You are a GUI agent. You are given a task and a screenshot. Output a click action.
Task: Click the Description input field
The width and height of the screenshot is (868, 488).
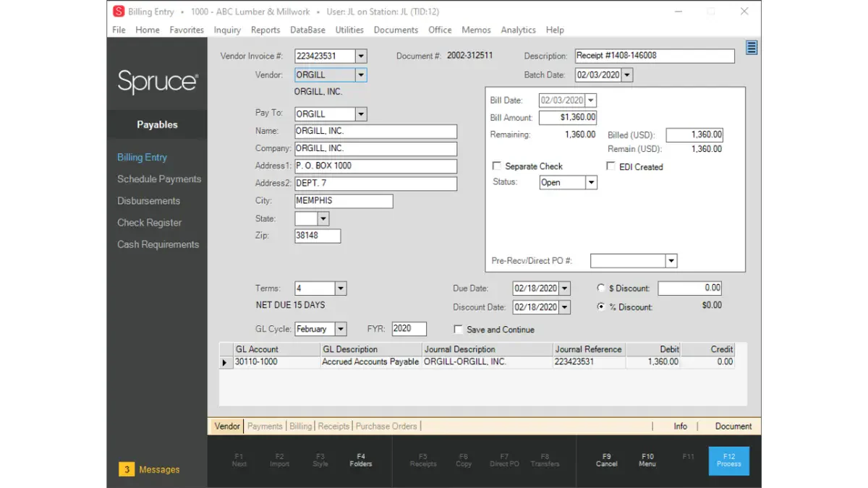tap(655, 56)
